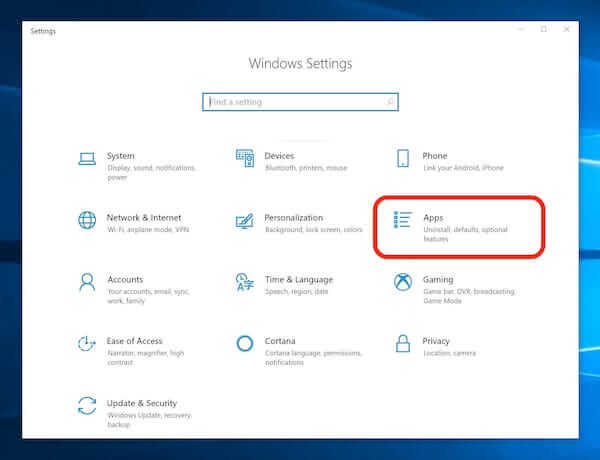Open the Cortana circle icon
The image size is (600, 460).
pyautogui.click(x=245, y=344)
